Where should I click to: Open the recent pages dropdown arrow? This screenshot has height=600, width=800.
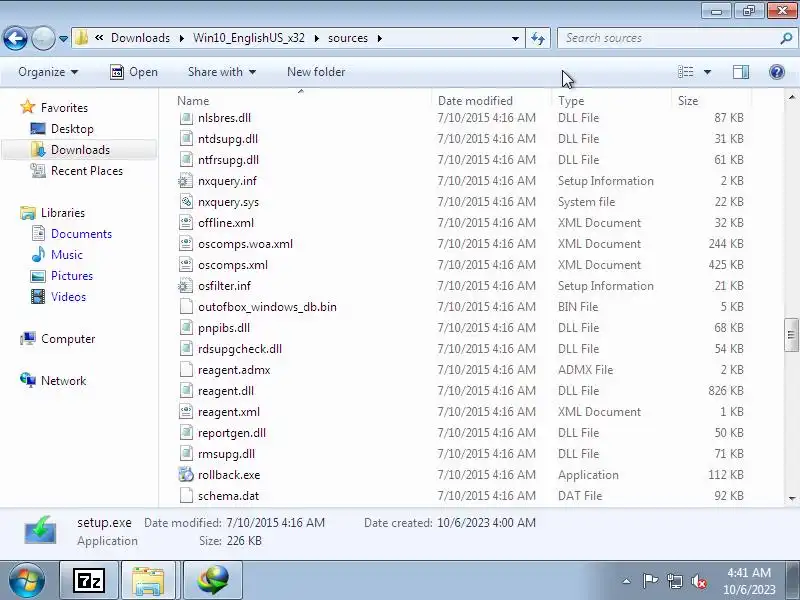pos(63,39)
